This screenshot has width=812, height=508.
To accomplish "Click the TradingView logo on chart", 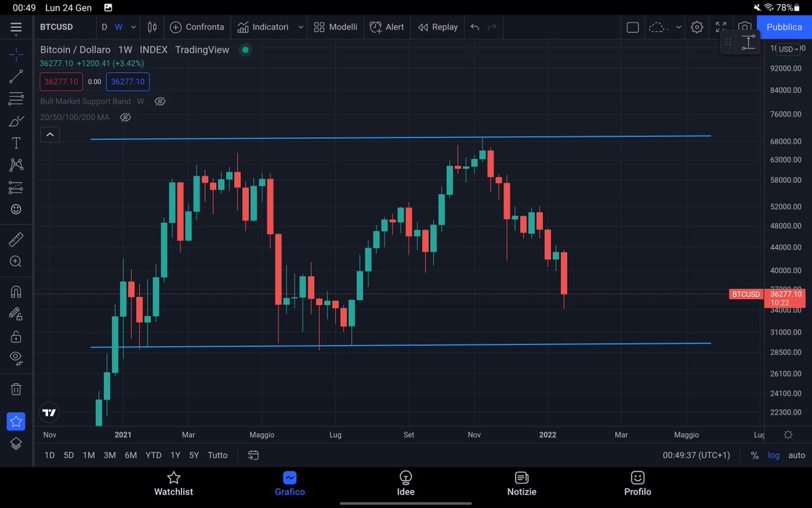I will click(49, 412).
